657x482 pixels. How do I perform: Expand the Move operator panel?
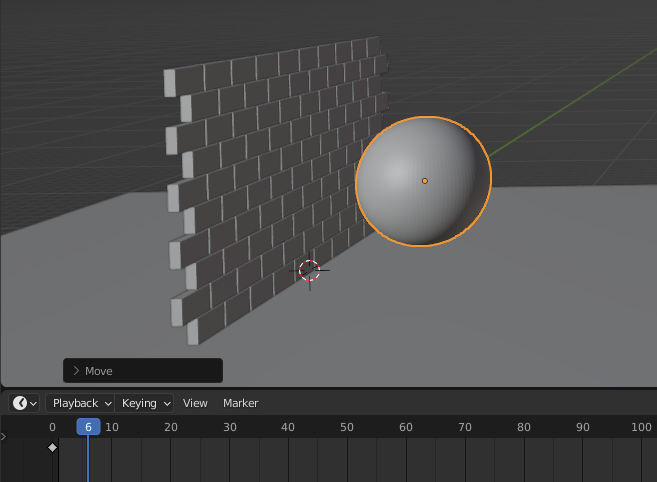(x=143, y=371)
